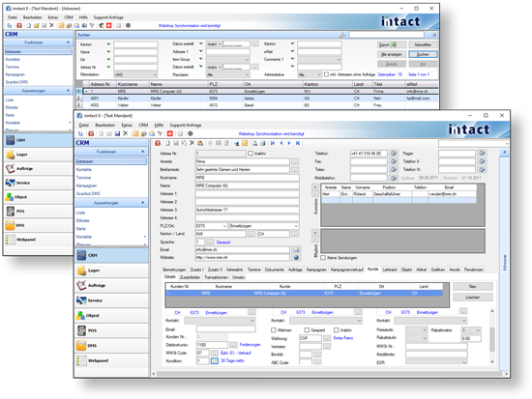This screenshot has width=532, height=399.
Task: Switch to the Dokumente tab
Action: [x=274, y=270]
